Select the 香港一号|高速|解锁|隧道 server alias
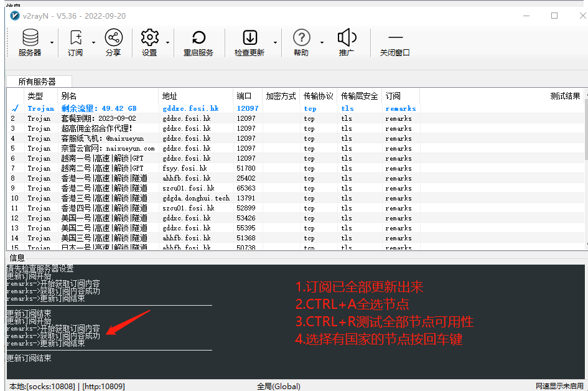Image resolution: width=588 pixels, height=391 pixels. (x=105, y=178)
